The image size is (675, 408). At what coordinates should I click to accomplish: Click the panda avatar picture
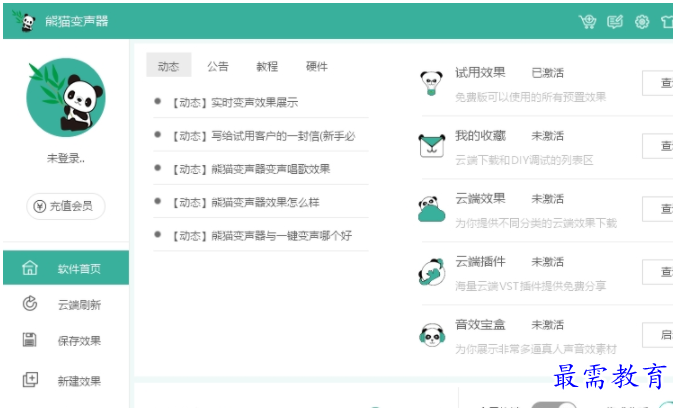coord(66,97)
